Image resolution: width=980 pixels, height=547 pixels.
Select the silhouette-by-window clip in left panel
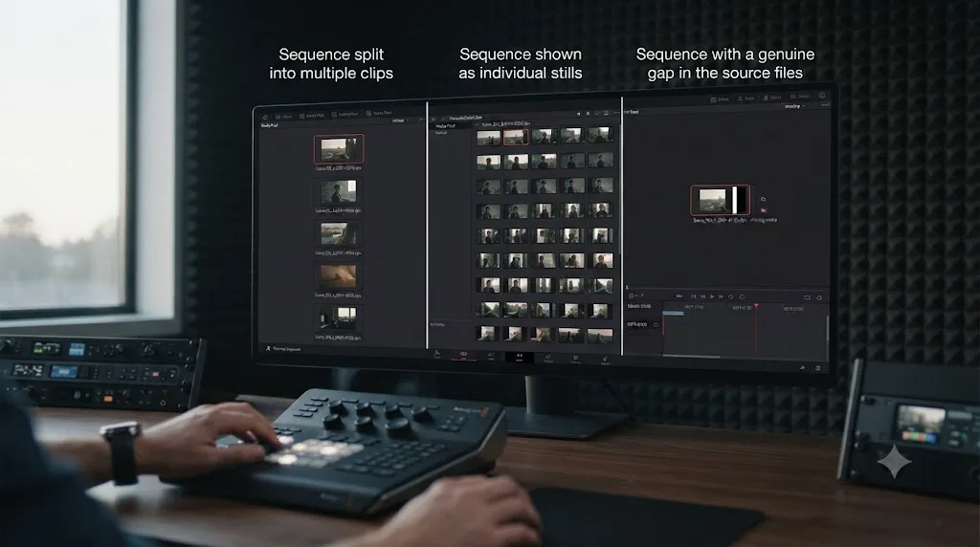coord(338,192)
